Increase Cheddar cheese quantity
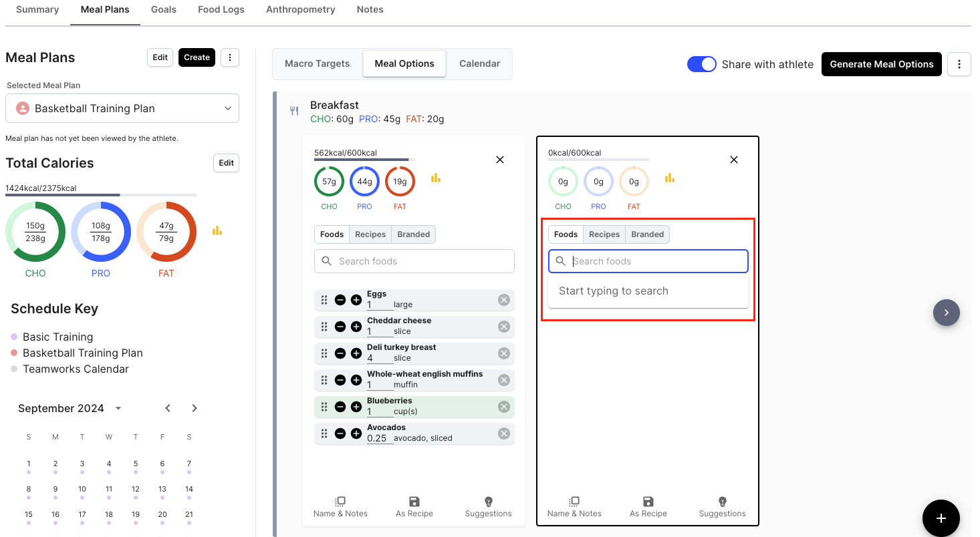Screen dimensions: 980x537 click(356, 327)
